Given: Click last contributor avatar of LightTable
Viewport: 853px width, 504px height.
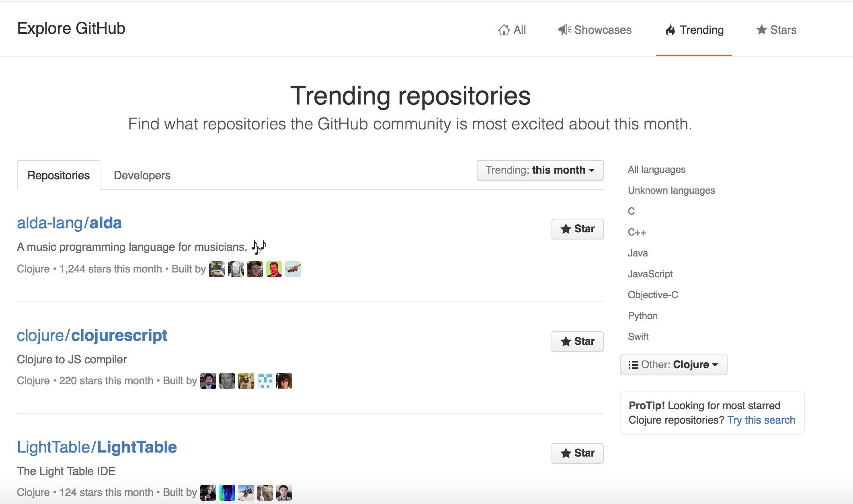Looking at the screenshot, I should click(284, 493).
